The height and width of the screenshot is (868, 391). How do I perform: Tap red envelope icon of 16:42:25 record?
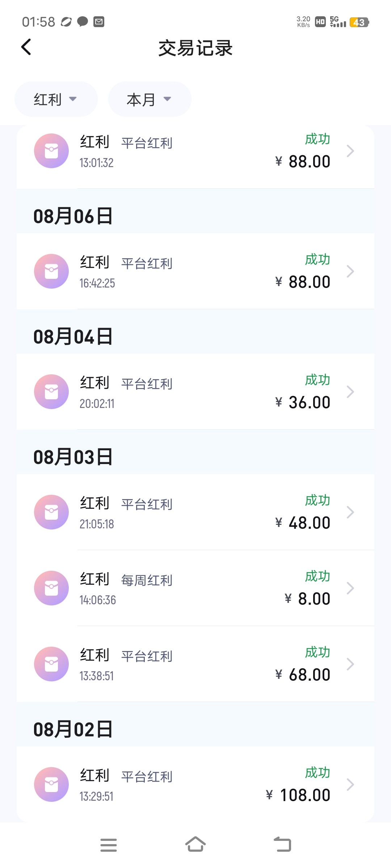click(x=51, y=271)
